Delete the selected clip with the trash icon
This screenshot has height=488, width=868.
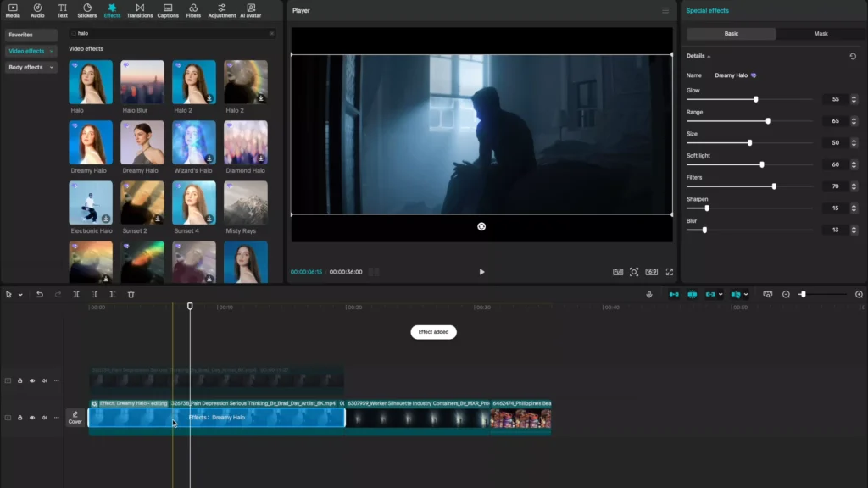pos(131,294)
